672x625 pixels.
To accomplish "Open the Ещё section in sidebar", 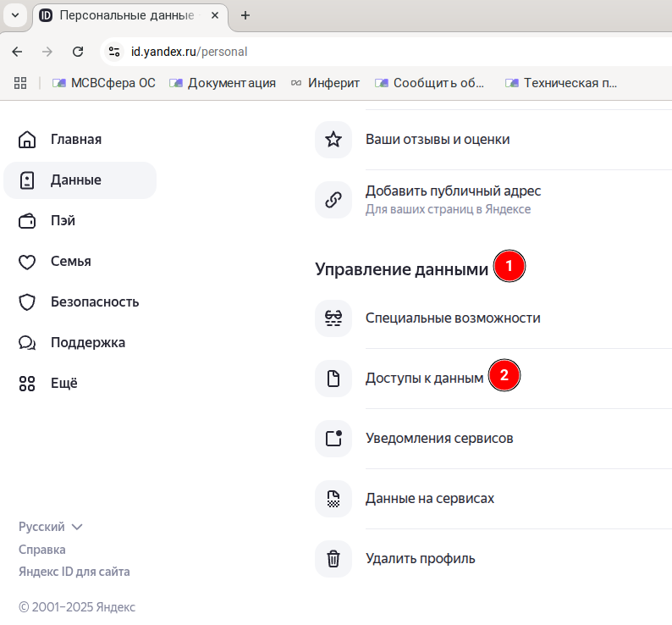I will 63,383.
